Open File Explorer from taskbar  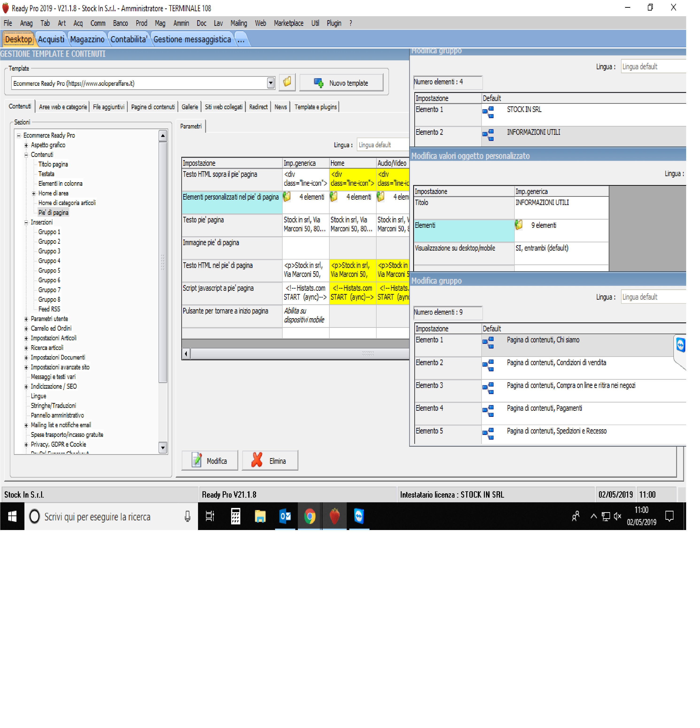coord(260,516)
